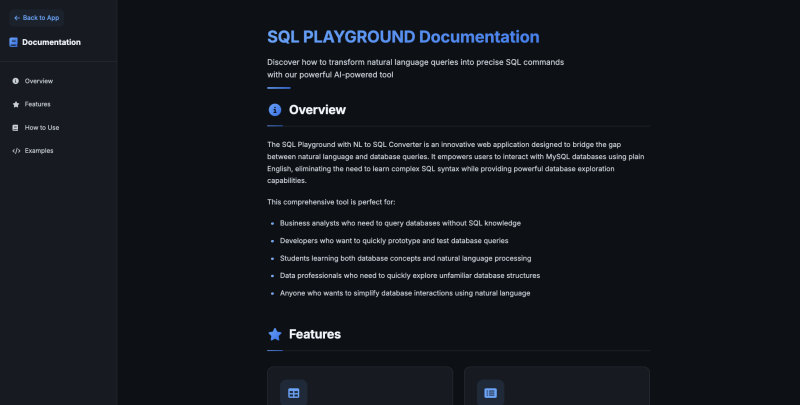The width and height of the screenshot is (800, 405).
Task: Click the SQL PLAYGROUND Documentation title
Action: [x=403, y=37]
